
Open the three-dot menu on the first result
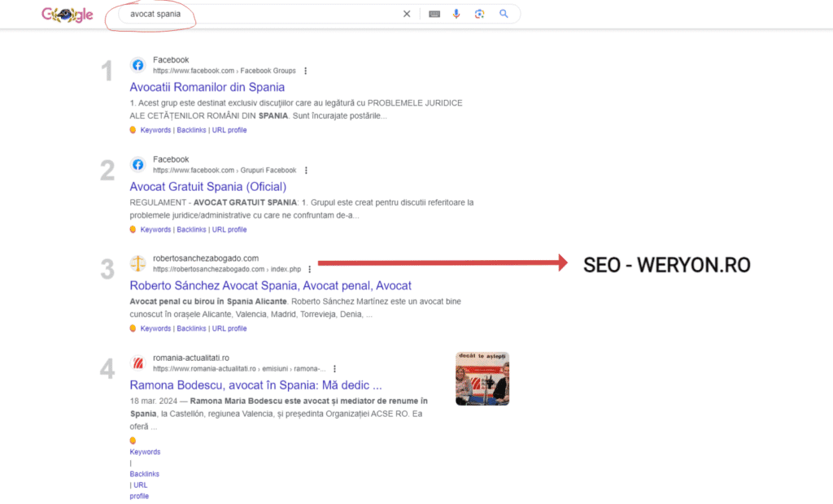[305, 71]
